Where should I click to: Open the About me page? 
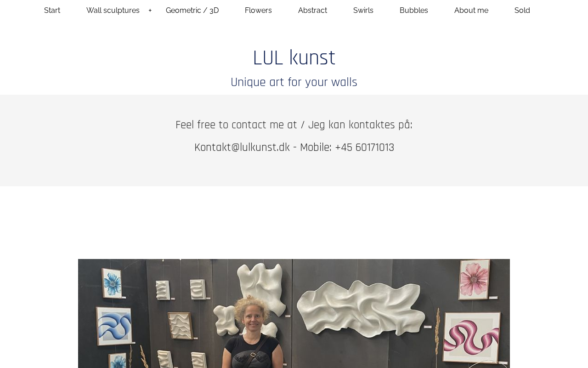(471, 11)
